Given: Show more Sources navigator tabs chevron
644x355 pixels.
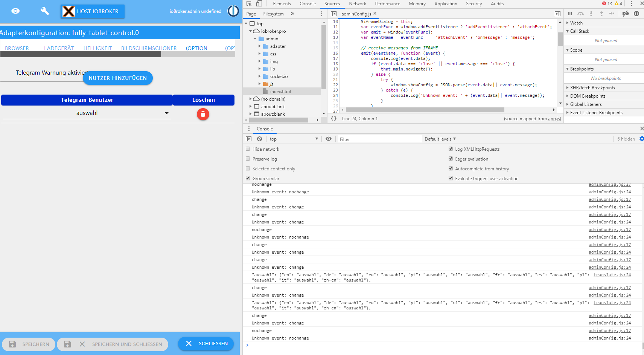Looking at the screenshot, I should point(292,14).
